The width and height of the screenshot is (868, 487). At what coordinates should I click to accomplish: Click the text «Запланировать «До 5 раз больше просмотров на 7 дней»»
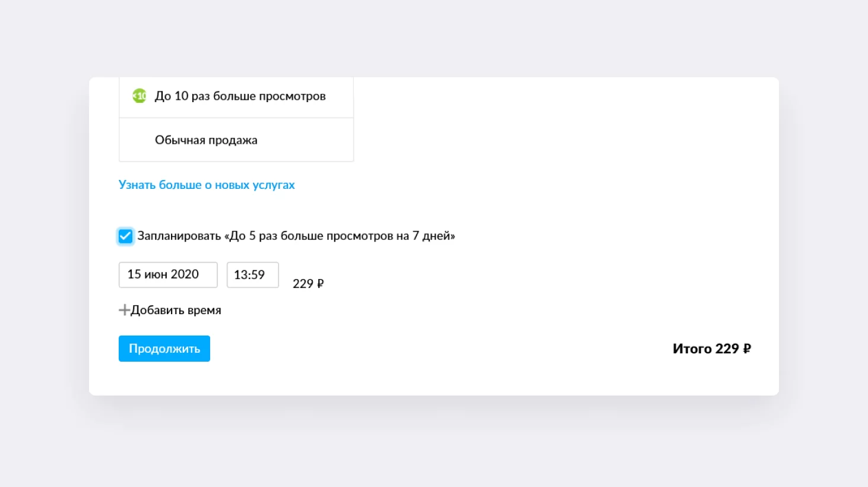click(x=296, y=236)
